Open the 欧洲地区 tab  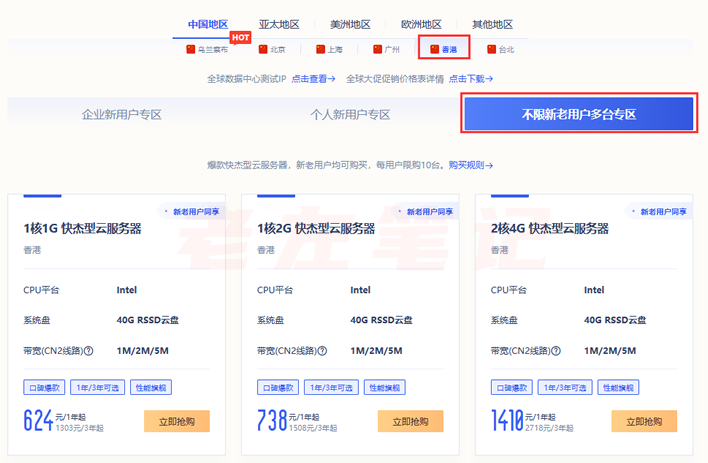pyautogui.click(x=421, y=24)
